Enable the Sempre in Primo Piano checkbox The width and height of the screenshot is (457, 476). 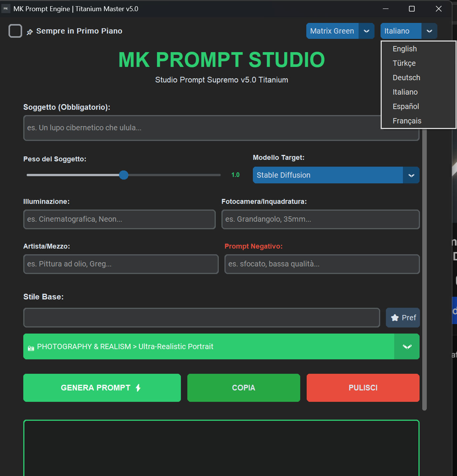coord(15,31)
